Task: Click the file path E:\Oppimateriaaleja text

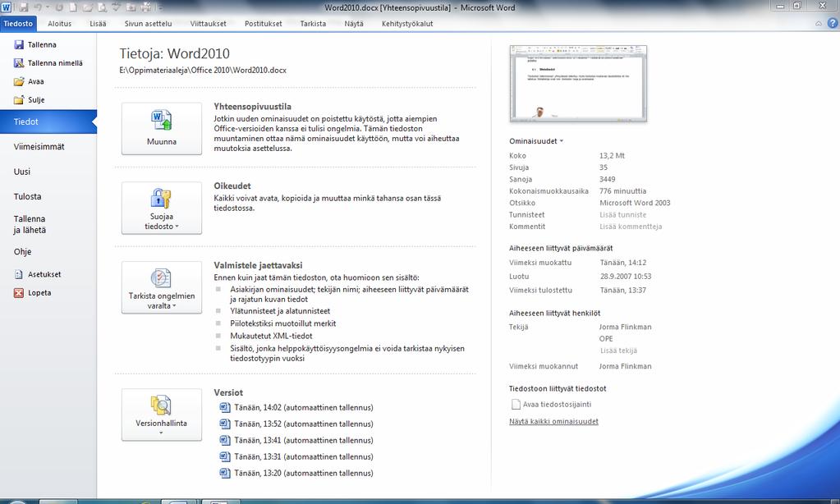Action: point(203,70)
